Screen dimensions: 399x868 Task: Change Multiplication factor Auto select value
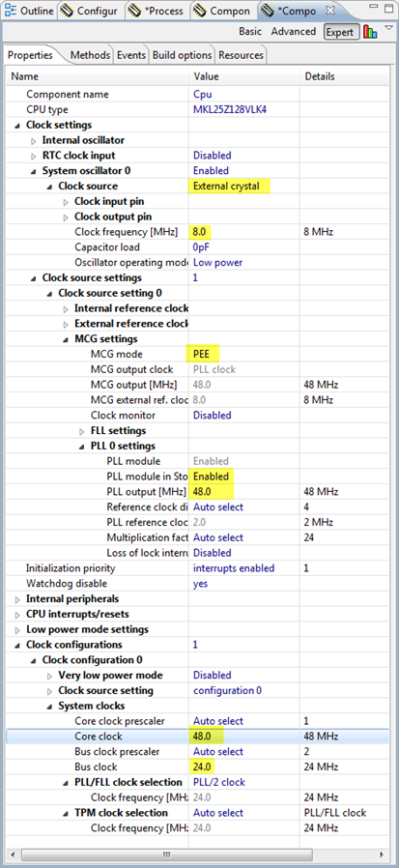218,537
